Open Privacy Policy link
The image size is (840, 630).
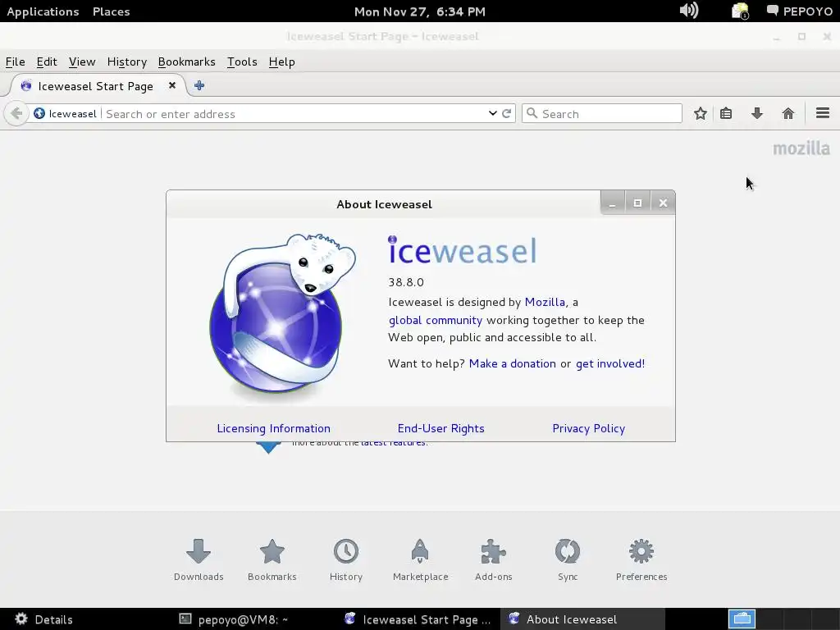[589, 428]
